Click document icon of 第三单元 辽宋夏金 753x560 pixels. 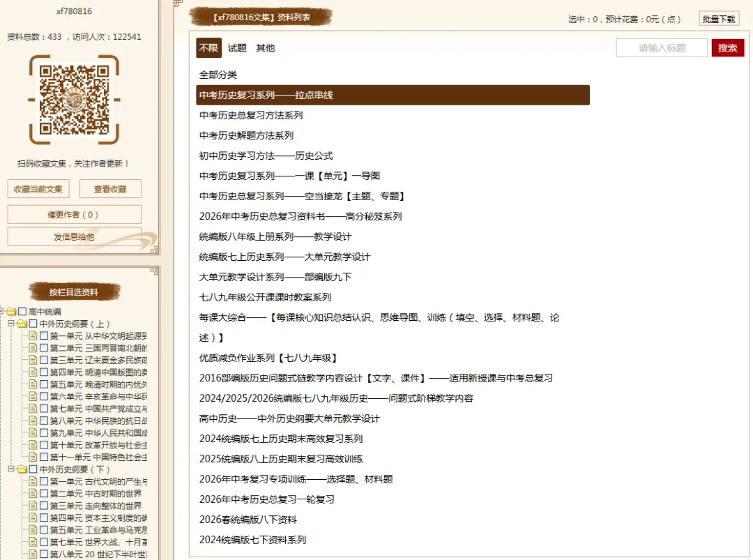33,361
